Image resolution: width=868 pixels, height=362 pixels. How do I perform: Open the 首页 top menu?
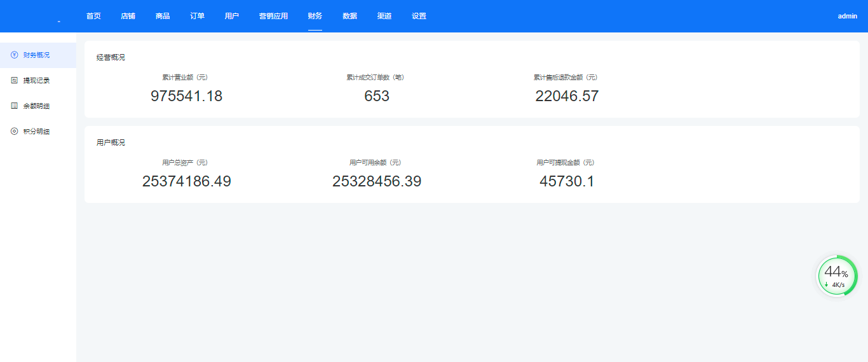[x=93, y=16]
